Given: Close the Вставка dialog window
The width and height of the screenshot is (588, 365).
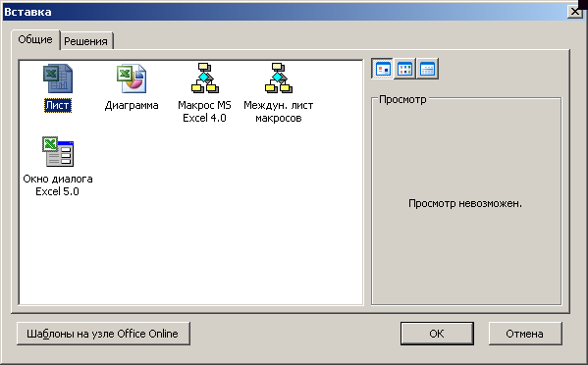Looking at the screenshot, I should pos(575,12).
